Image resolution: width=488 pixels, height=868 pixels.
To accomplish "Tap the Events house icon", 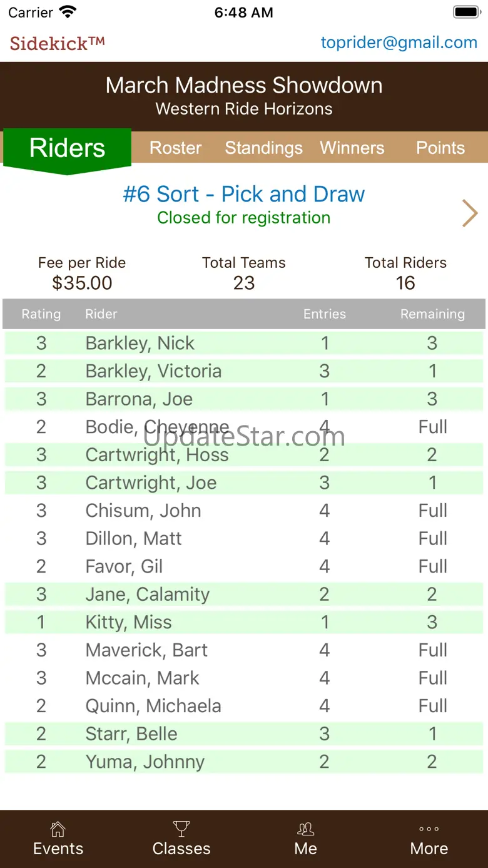I will coord(58,830).
